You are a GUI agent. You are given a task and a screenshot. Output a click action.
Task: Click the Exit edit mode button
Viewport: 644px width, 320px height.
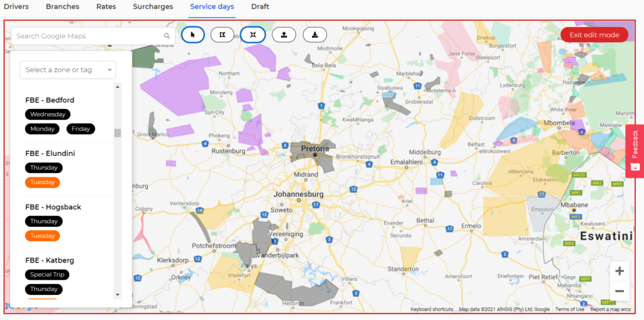click(x=594, y=35)
